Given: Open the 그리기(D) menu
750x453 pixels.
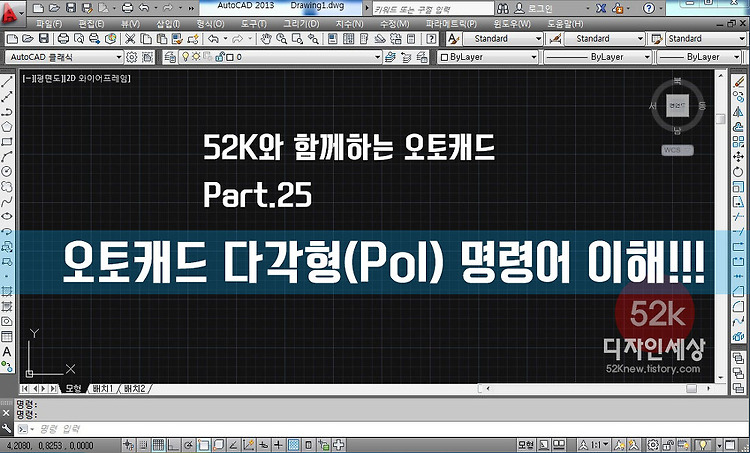Looking at the screenshot, I should [x=301, y=23].
